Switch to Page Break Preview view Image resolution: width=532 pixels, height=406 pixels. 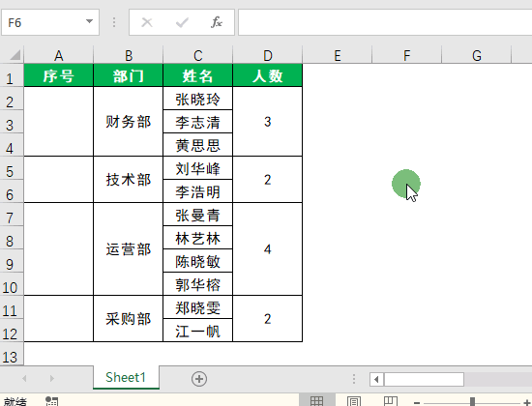point(390,401)
